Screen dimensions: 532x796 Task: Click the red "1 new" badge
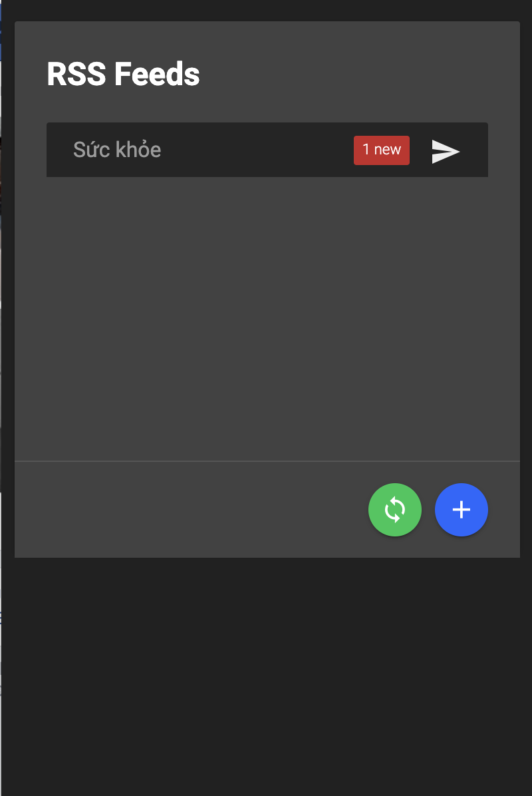tap(381, 150)
